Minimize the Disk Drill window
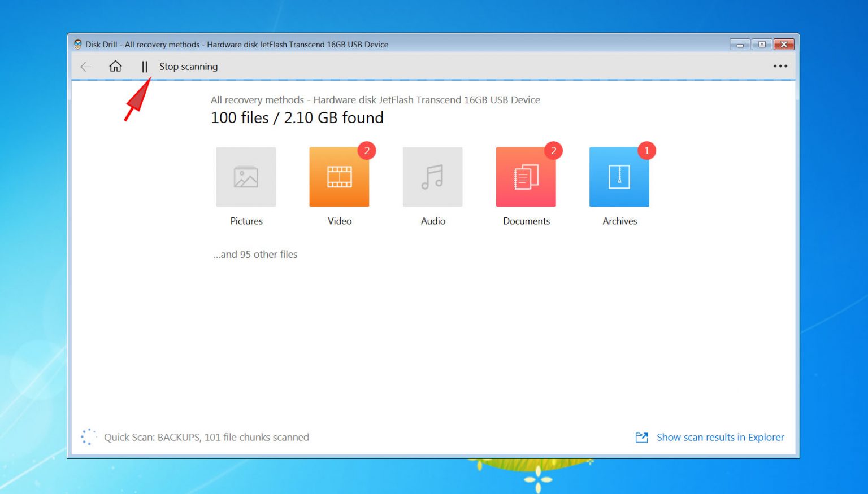The width and height of the screenshot is (868, 494). [740, 45]
